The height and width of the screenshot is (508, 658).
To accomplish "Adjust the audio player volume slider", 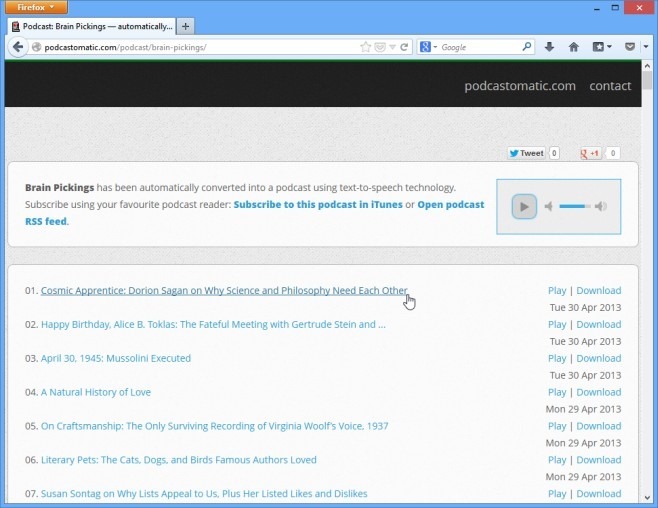I will tap(573, 207).
